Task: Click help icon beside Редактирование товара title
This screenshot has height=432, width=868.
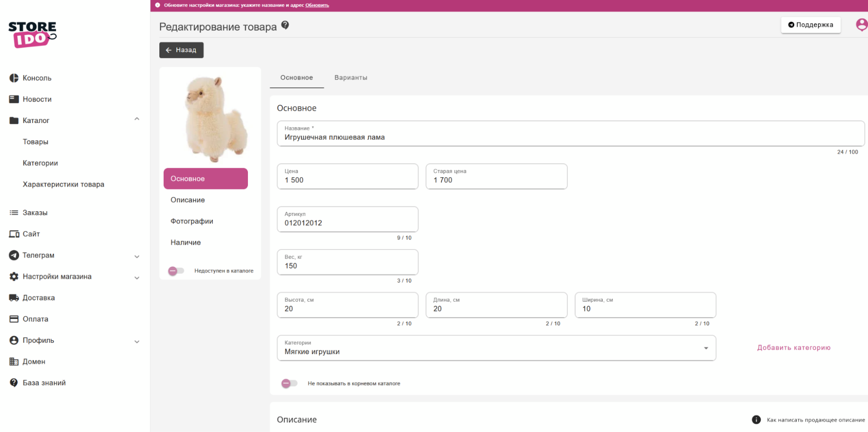Action: 285,25
